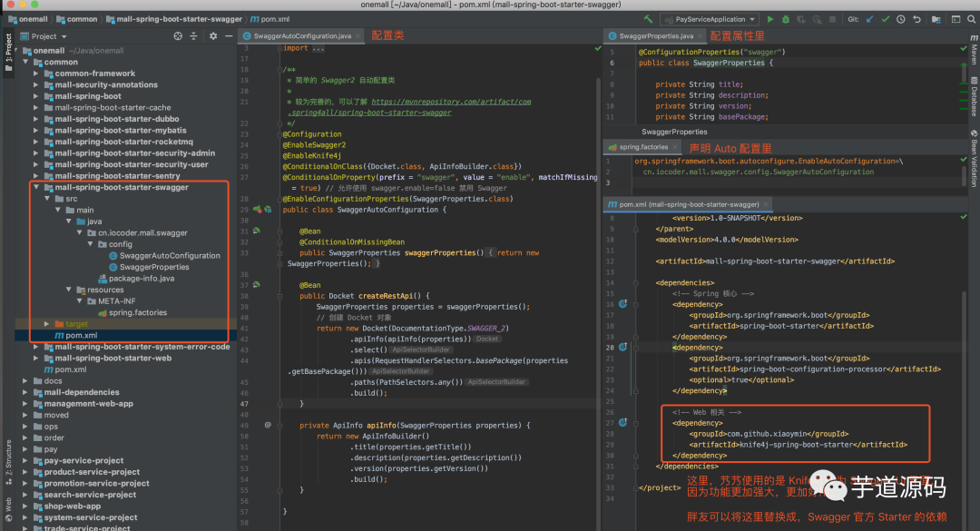Click the Run Anything terminal-window icon
Image resolution: width=980 pixels, height=531 pixels.
955,19
